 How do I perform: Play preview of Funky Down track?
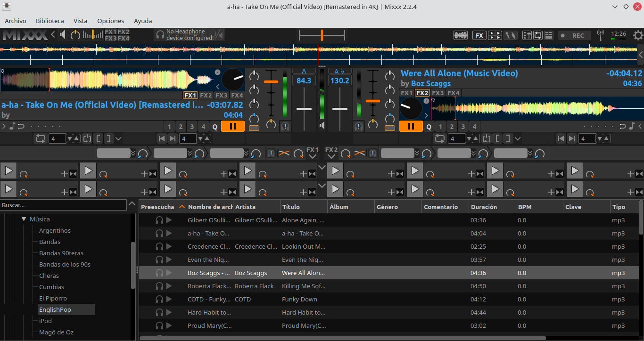coord(169,299)
